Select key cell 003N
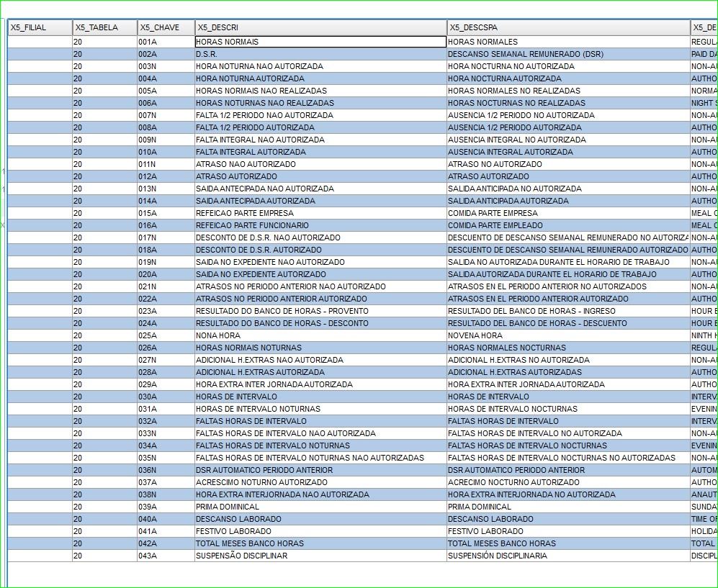718x588 pixels. (x=166, y=66)
